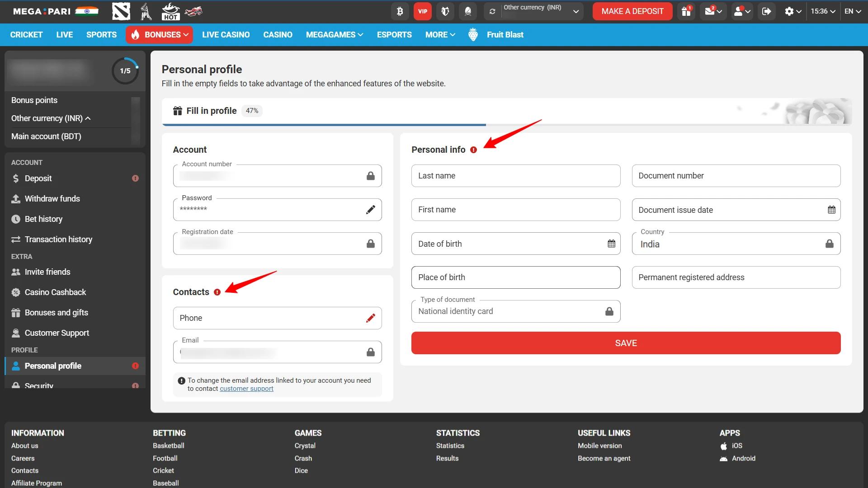Click the MAKE A DEPOSIT button
The width and height of the screenshot is (868, 488).
click(632, 11)
